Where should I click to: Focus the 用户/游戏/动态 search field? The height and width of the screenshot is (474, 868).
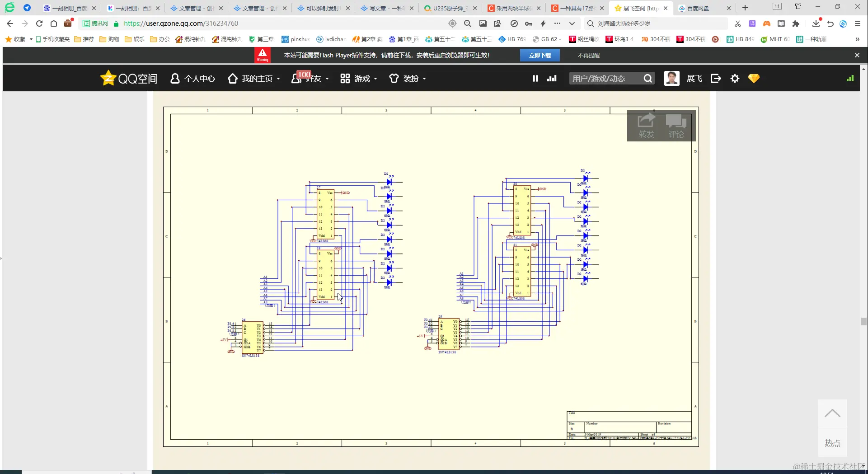pyautogui.click(x=605, y=79)
